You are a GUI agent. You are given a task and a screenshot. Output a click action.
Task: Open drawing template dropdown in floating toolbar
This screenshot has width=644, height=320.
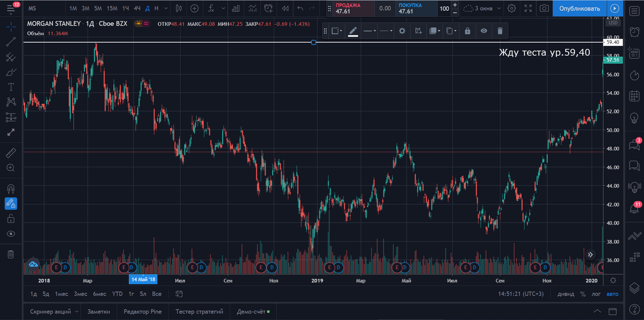(337, 31)
